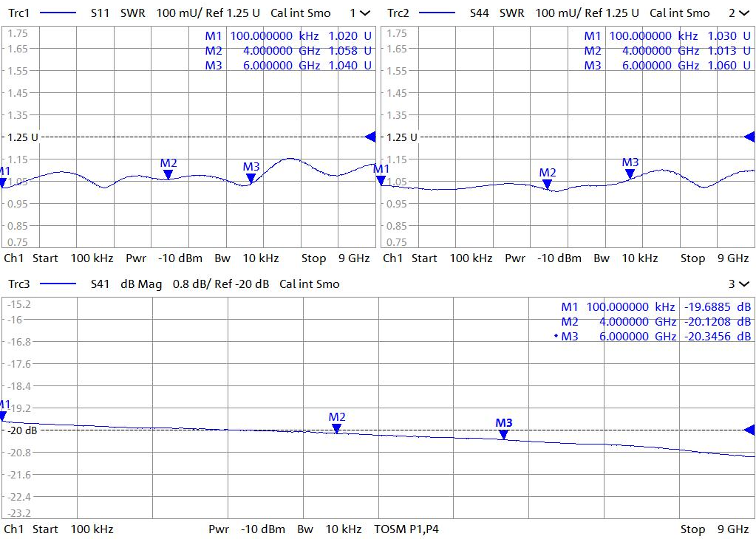The height and width of the screenshot is (539, 756).
Task: Select the Trc1 trace label
Action: [18, 13]
